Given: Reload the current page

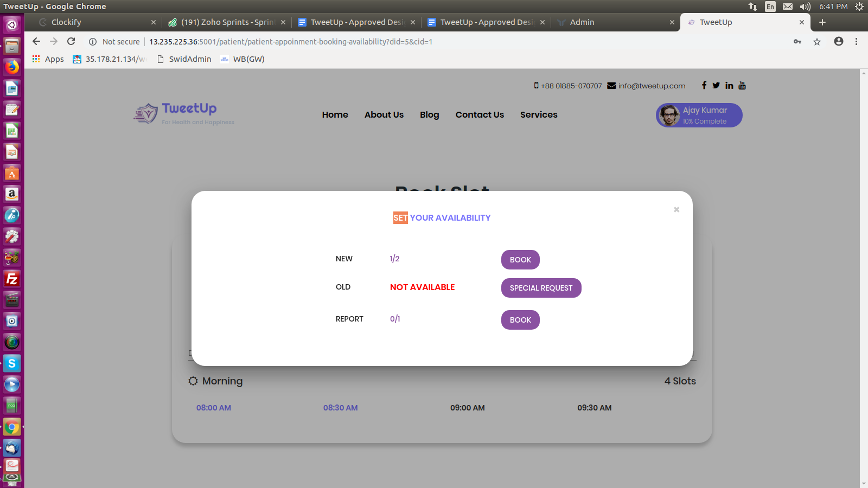Looking at the screenshot, I should pyautogui.click(x=71, y=41).
